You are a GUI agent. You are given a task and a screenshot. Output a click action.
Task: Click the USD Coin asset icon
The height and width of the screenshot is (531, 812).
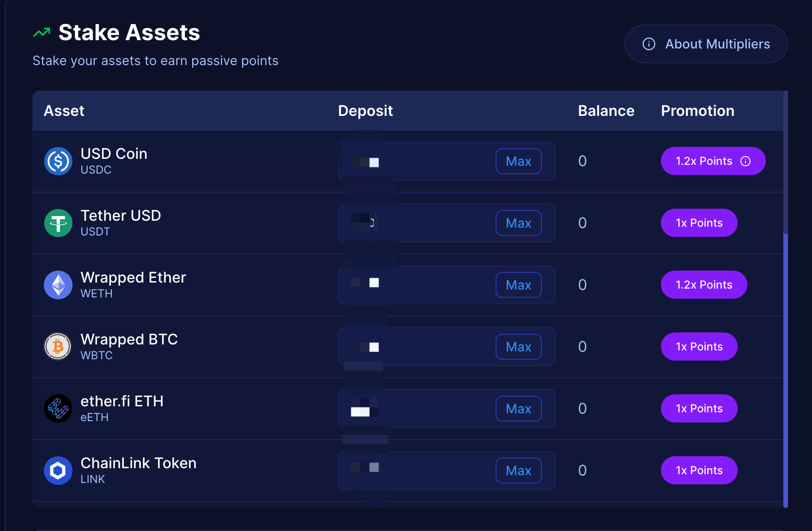tap(58, 161)
